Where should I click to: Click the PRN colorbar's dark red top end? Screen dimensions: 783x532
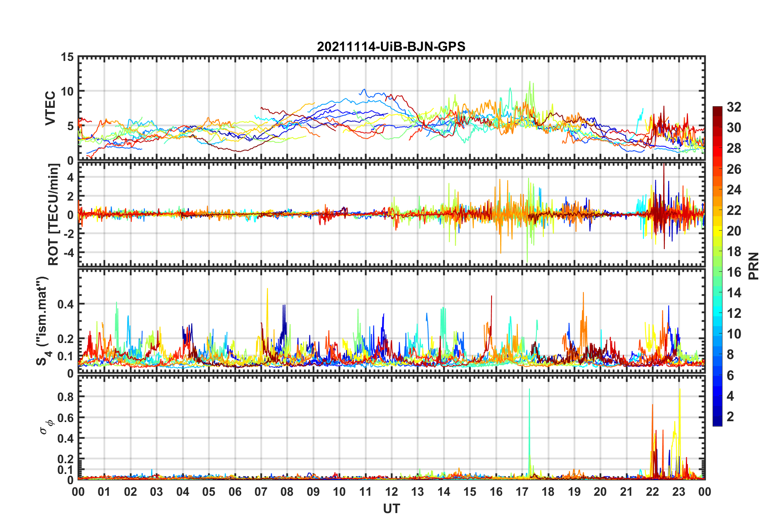(x=718, y=109)
